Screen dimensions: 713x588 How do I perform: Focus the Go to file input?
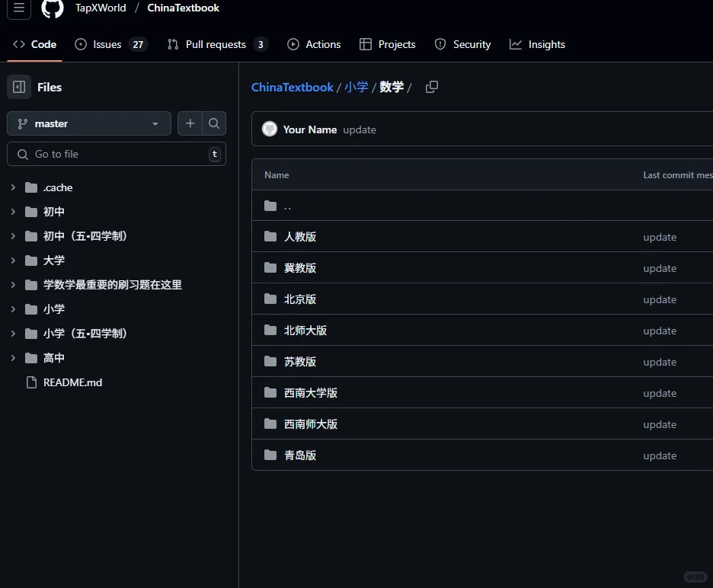[117, 154]
